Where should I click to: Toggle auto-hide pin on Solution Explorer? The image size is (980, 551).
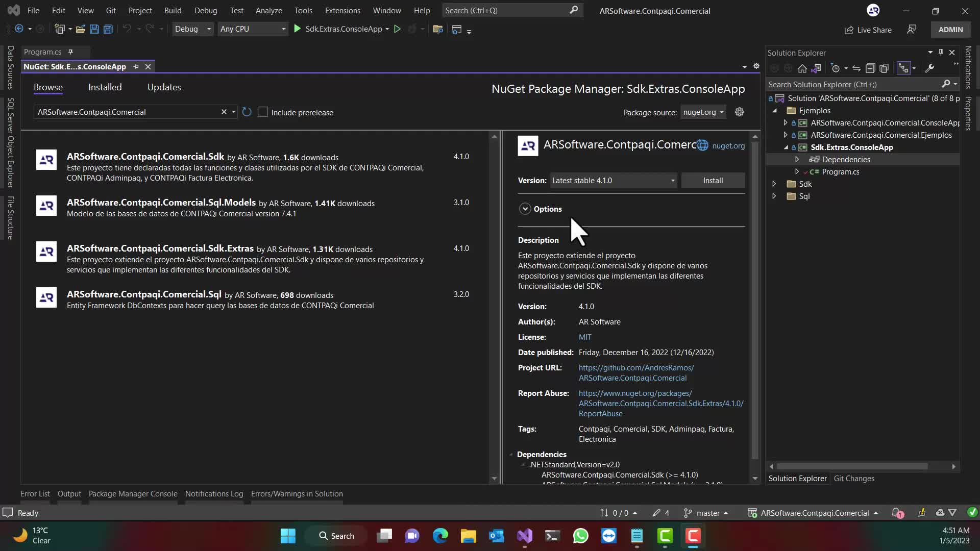pos(941,53)
